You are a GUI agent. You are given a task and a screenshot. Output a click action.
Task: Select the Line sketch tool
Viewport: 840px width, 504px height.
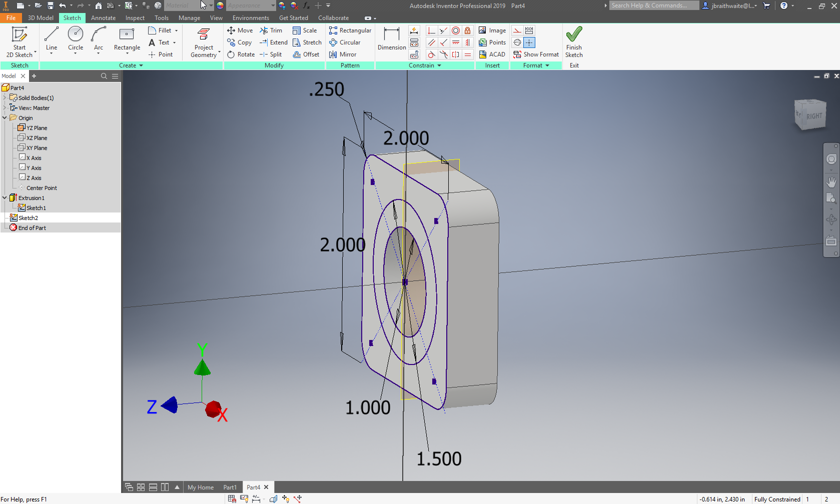(x=52, y=40)
